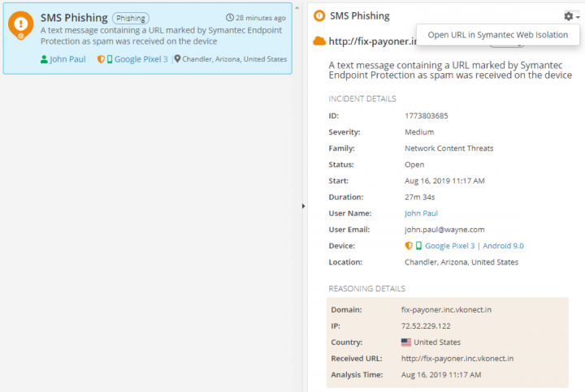
Task: Click the orange severity icon in details header
Action: point(319,15)
